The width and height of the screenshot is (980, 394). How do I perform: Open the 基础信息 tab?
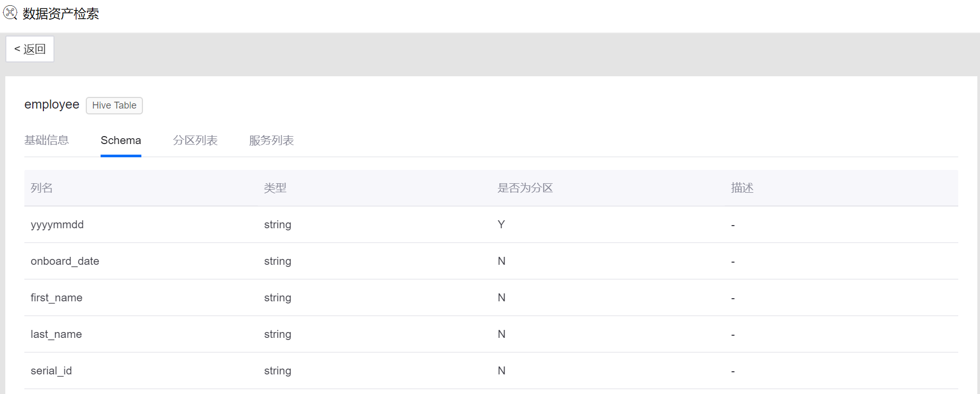pos(47,140)
